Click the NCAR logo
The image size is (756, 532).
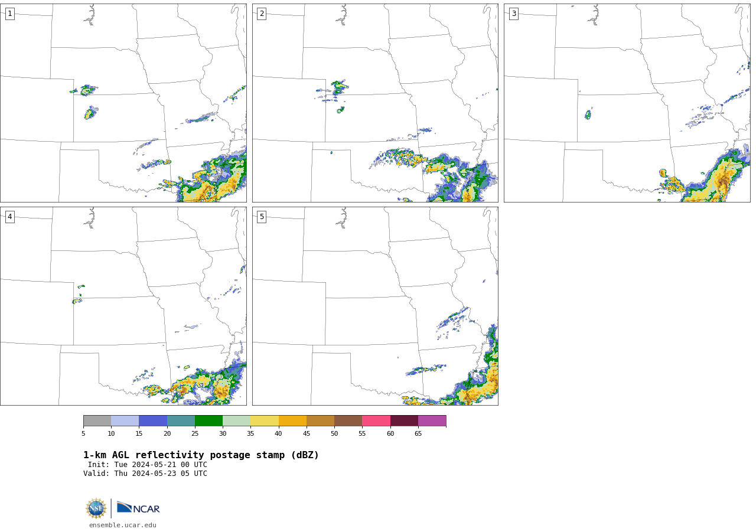tap(138, 508)
